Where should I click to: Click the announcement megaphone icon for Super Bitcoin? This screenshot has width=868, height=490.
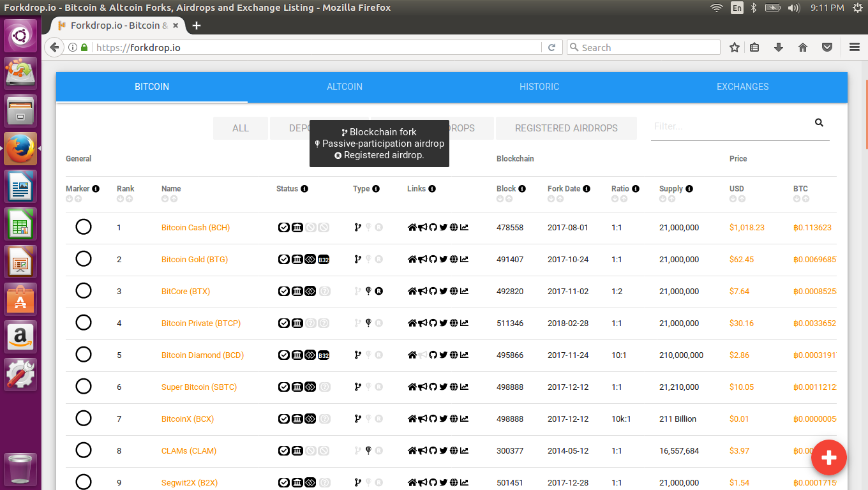tap(422, 387)
